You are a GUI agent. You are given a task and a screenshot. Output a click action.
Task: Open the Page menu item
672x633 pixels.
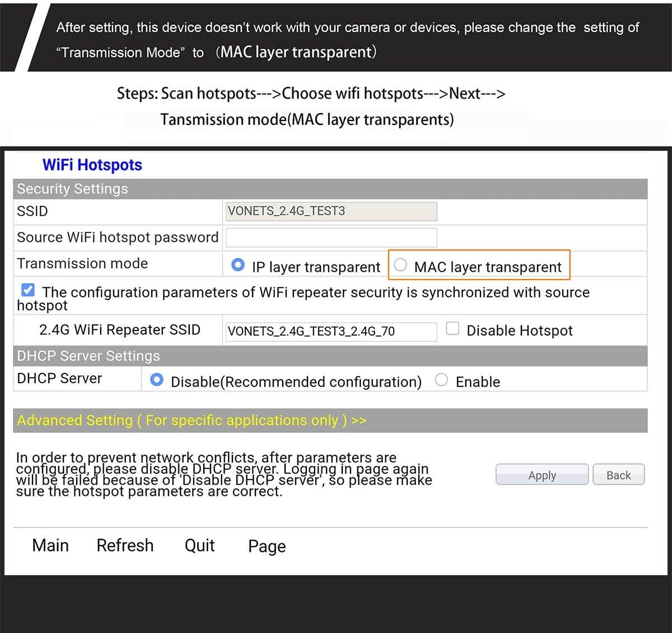[267, 546]
